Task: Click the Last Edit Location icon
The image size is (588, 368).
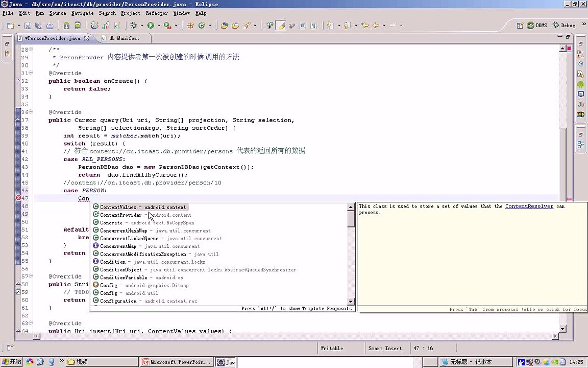Action: [x=364, y=26]
